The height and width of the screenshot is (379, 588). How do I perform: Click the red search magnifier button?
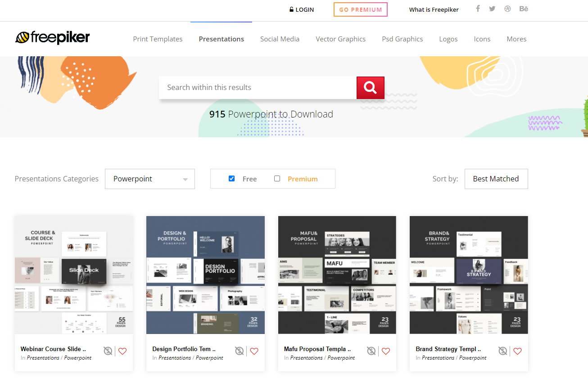370,88
